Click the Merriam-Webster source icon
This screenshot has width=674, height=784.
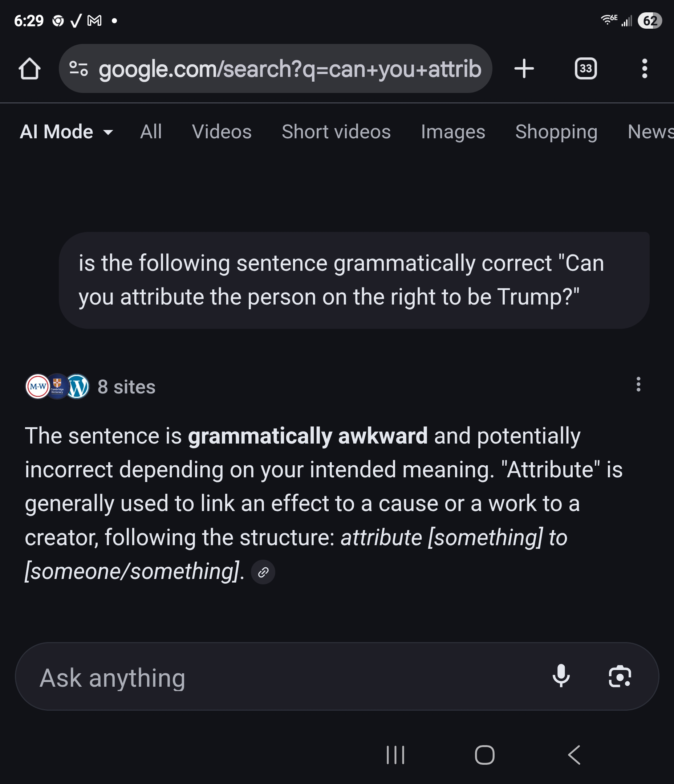[37, 386]
